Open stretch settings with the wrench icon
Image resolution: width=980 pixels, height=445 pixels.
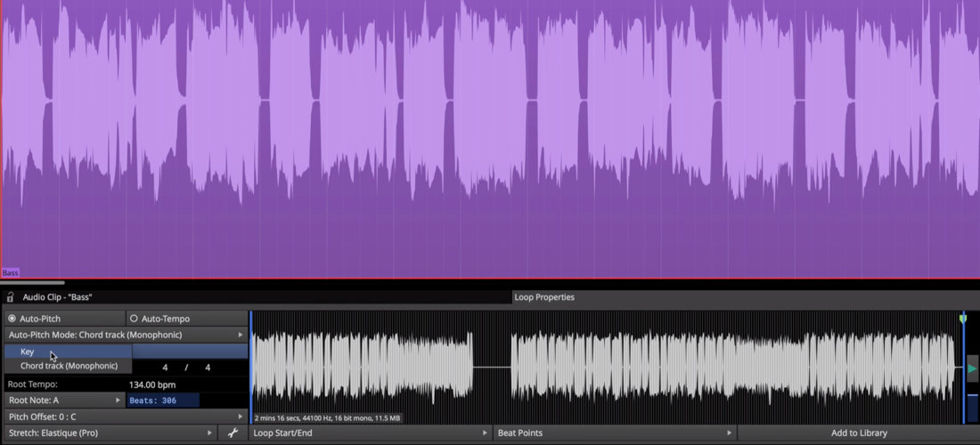click(x=233, y=433)
